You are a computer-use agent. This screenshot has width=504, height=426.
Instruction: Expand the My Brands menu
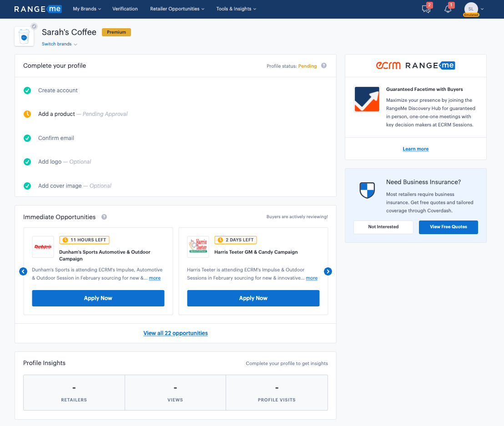pos(87,9)
